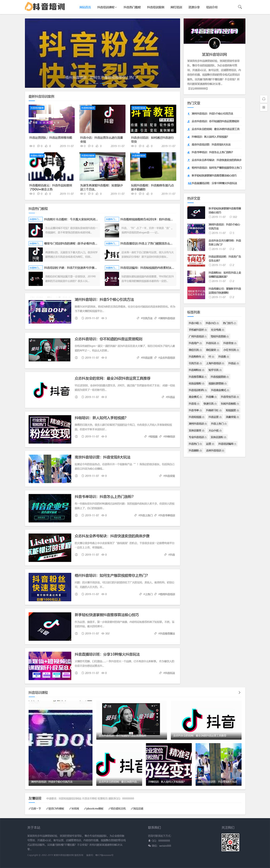Click comment count icon next to 302 in 热评文章
The image size is (270, 868).
click(x=231, y=217)
